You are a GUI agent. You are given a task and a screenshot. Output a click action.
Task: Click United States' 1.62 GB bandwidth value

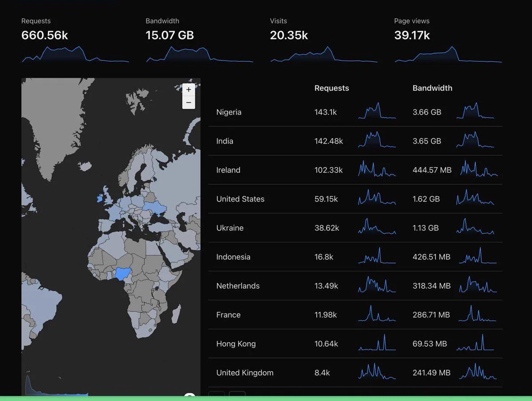click(x=426, y=199)
